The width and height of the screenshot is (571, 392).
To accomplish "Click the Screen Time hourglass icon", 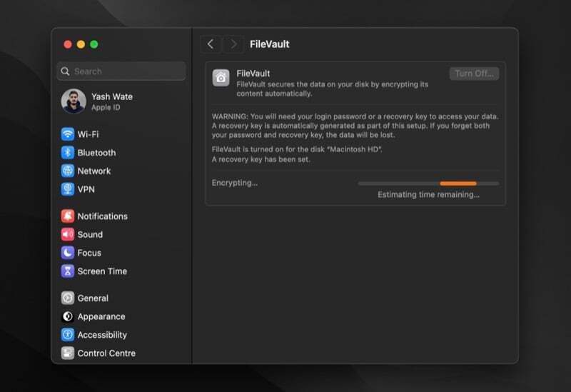I will coord(68,271).
